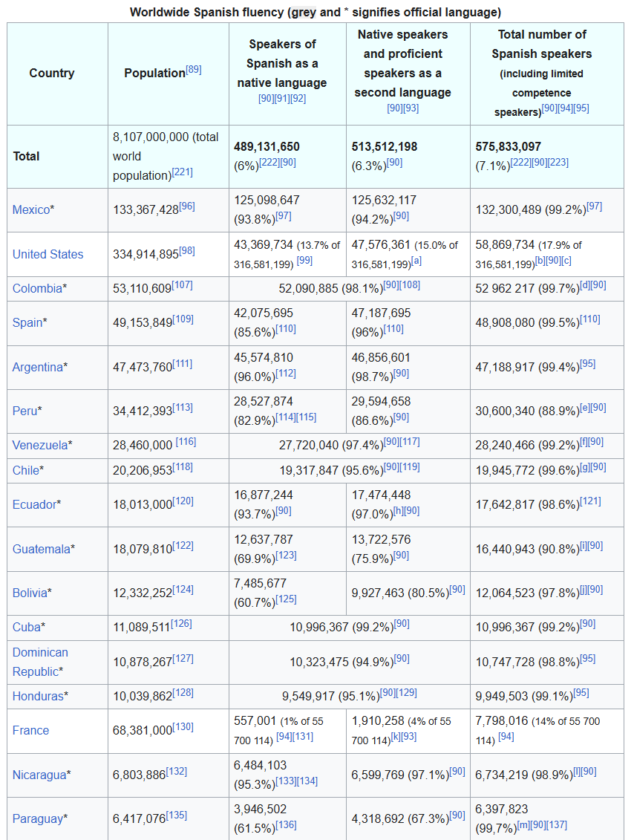Select Cuba native speakers 10,996,367 merged cell

[x=349, y=628]
